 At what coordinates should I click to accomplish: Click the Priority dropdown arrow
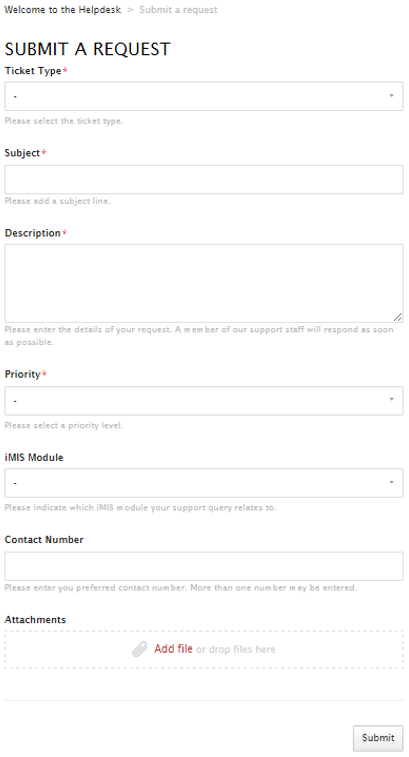tap(392, 400)
